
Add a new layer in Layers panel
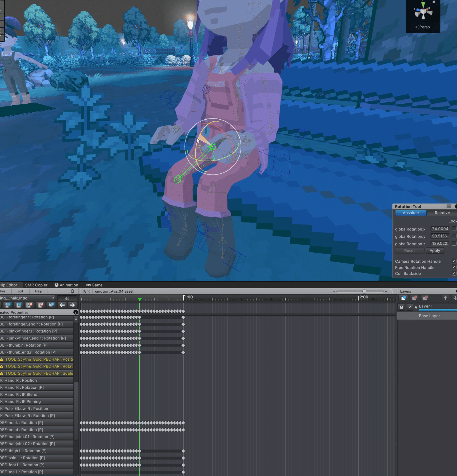404,298
